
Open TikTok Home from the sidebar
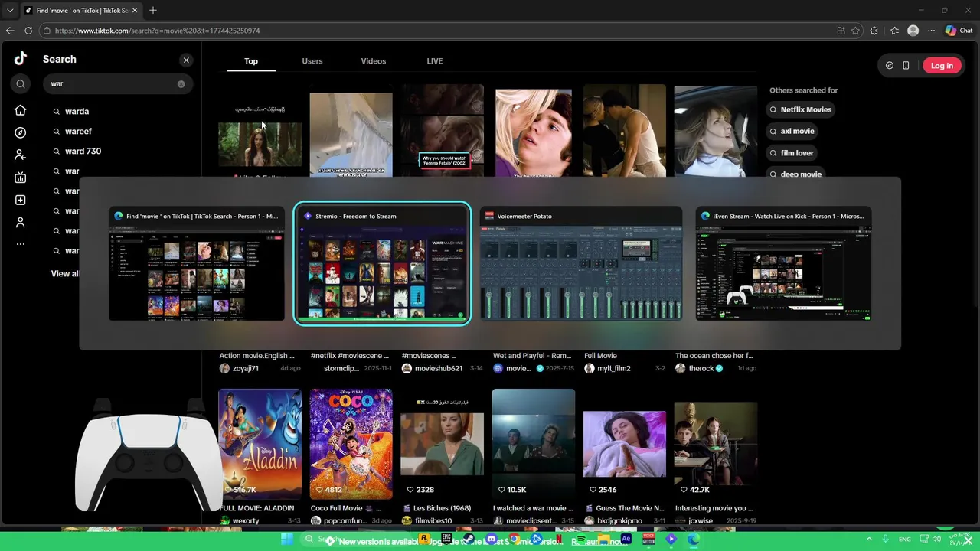(x=21, y=110)
